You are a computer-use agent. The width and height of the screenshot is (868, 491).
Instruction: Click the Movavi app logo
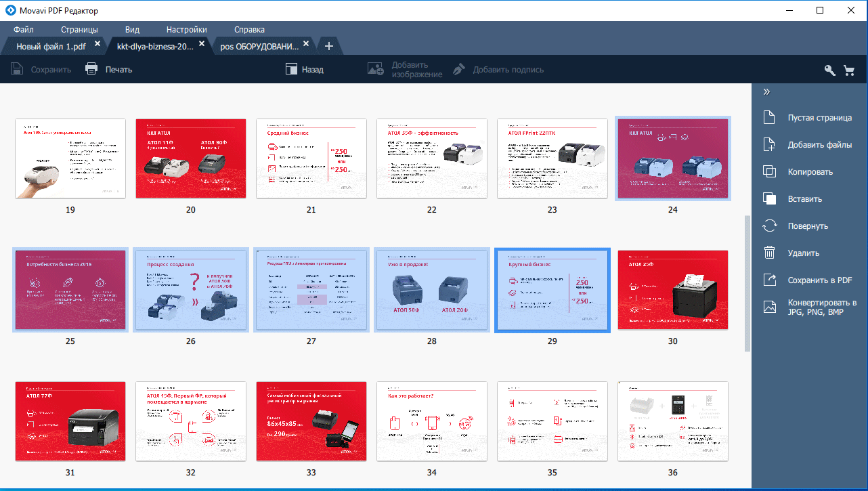[10, 10]
